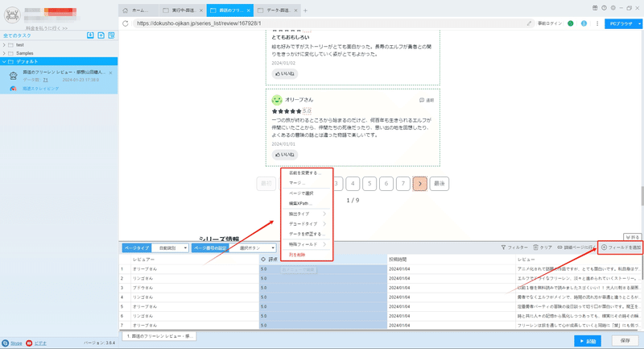The image size is (644, 349).
Task: Like the とてもおもしろい review with いいね
Action: (285, 73)
